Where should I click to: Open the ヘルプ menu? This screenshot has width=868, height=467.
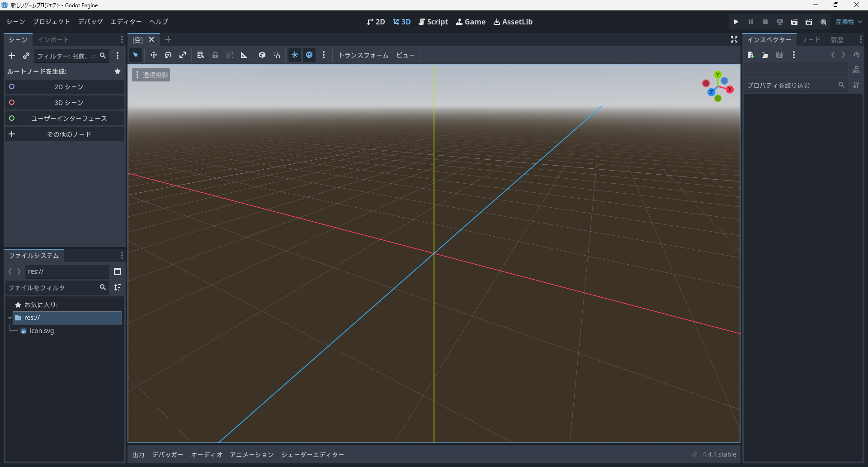tap(159, 22)
